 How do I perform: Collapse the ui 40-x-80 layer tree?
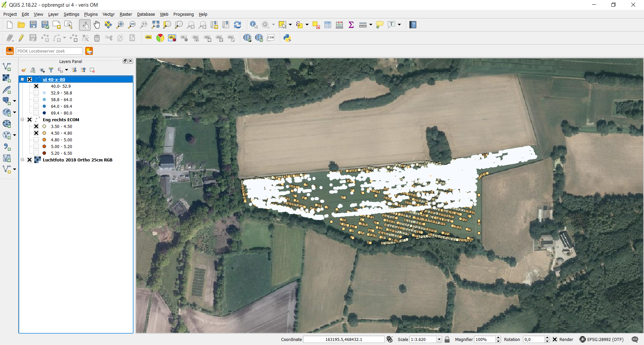[x=22, y=79]
